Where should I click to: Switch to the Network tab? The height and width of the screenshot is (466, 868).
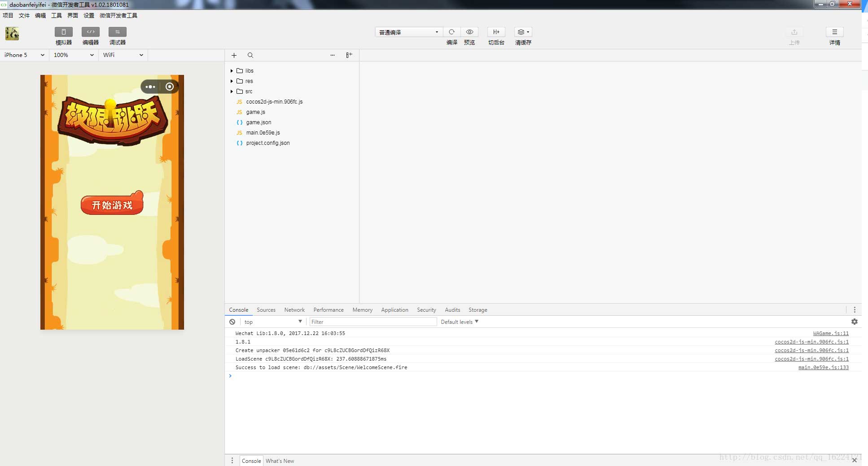click(294, 310)
